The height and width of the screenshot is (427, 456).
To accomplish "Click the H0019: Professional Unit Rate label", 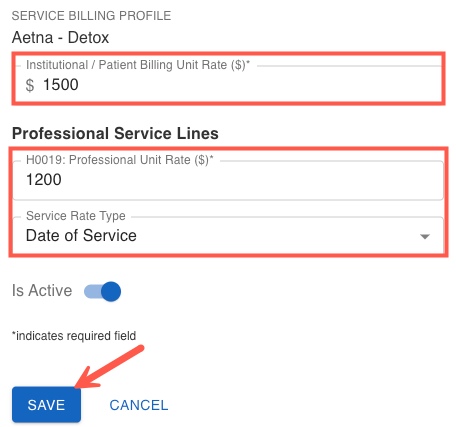I will click(120, 160).
